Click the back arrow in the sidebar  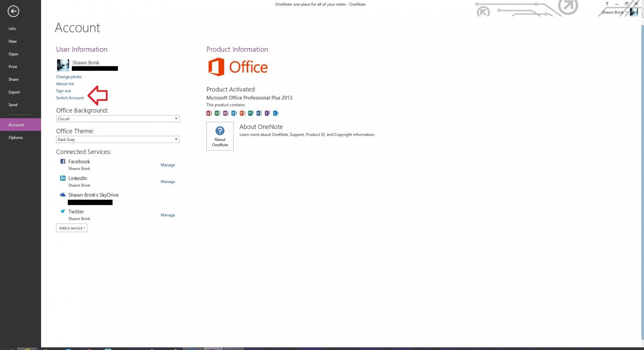pyautogui.click(x=14, y=11)
